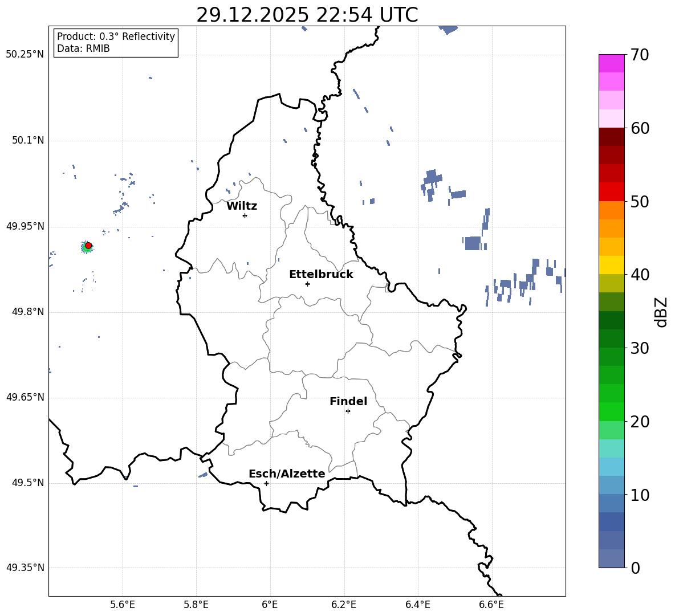Click the 50.25°N latitude label
675x616 pixels.
[x=25, y=55]
